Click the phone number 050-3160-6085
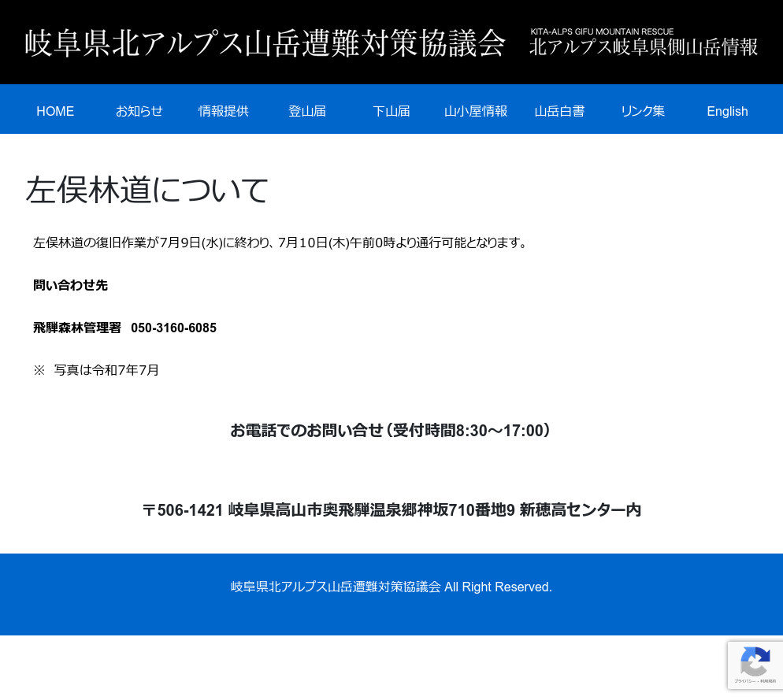Image resolution: width=783 pixels, height=700 pixels. tap(174, 328)
